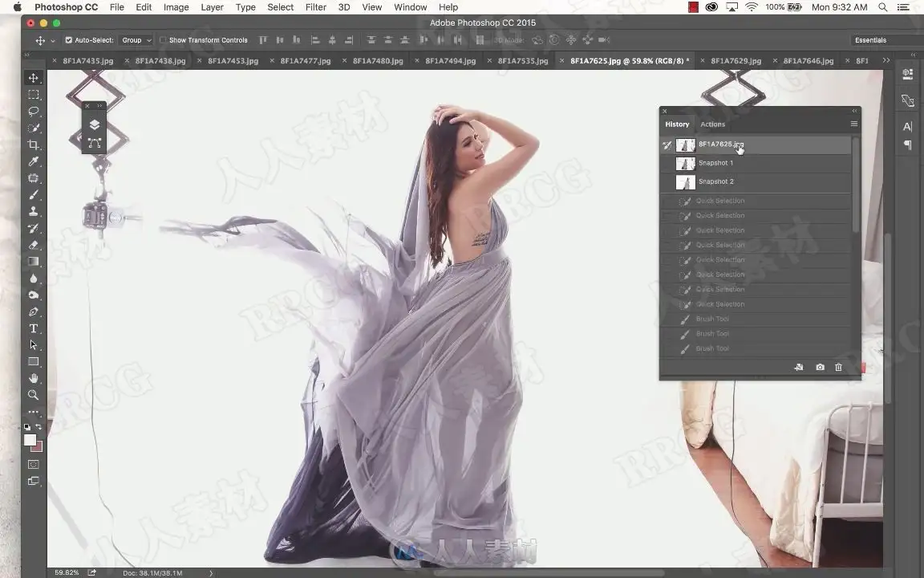Expand the tools panel to two columns
The height and width of the screenshot is (578, 924).
click(26, 55)
